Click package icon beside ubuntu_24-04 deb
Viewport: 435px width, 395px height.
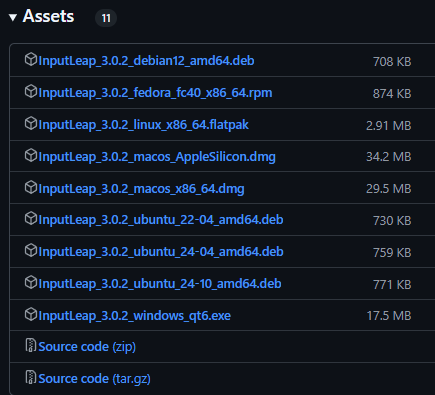31,251
